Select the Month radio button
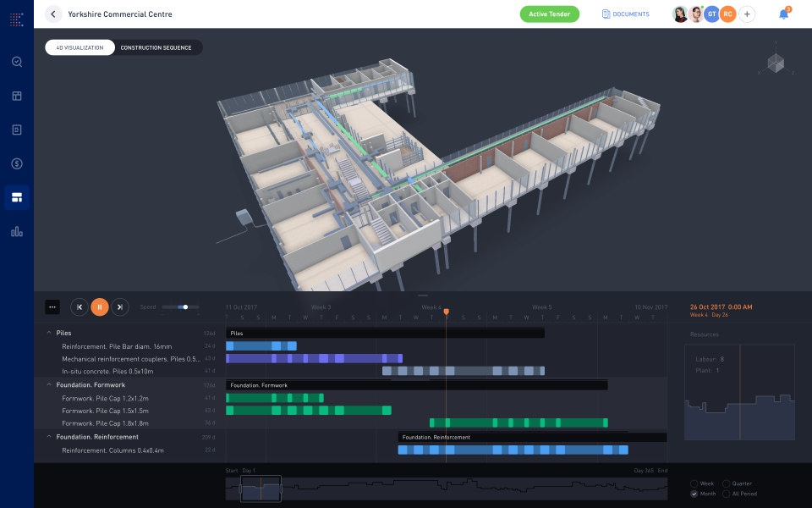812x508 pixels. coord(695,493)
